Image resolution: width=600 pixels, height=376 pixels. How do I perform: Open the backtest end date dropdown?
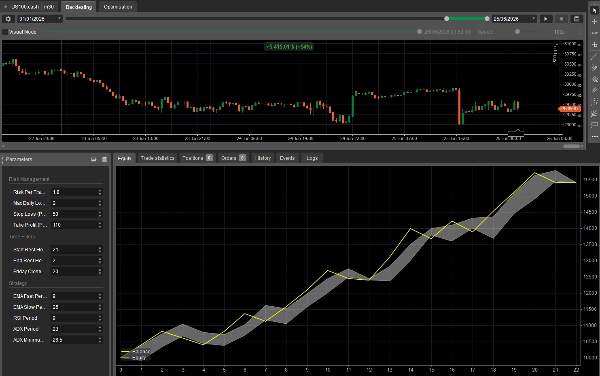click(514, 19)
